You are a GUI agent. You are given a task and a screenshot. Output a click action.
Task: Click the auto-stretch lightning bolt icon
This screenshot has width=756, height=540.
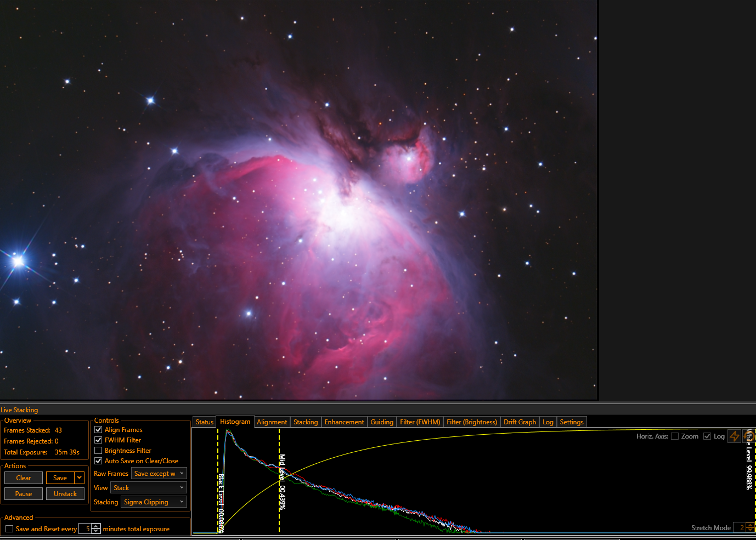tap(735, 436)
